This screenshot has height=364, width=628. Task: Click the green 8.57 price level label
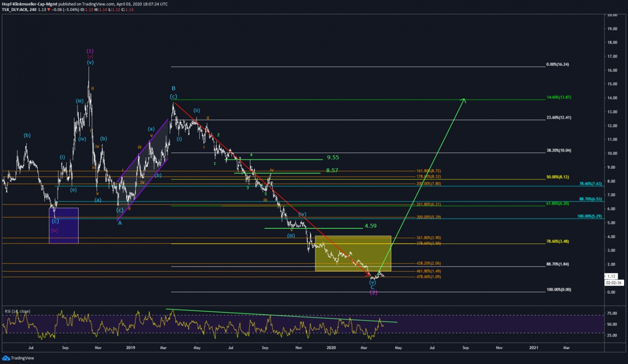pyautogui.click(x=333, y=170)
